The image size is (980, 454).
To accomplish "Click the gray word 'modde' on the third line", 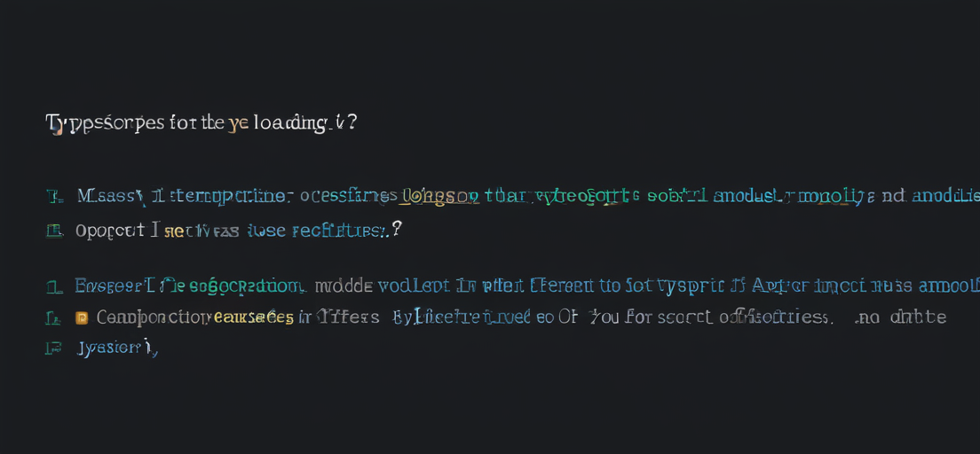I will [x=345, y=286].
